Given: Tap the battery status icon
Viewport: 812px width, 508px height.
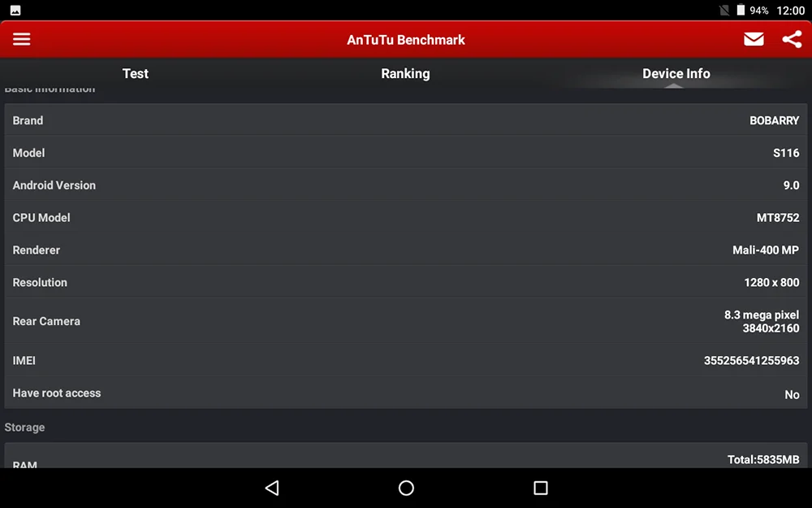Looking at the screenshot, I should (x=741, y=10).
